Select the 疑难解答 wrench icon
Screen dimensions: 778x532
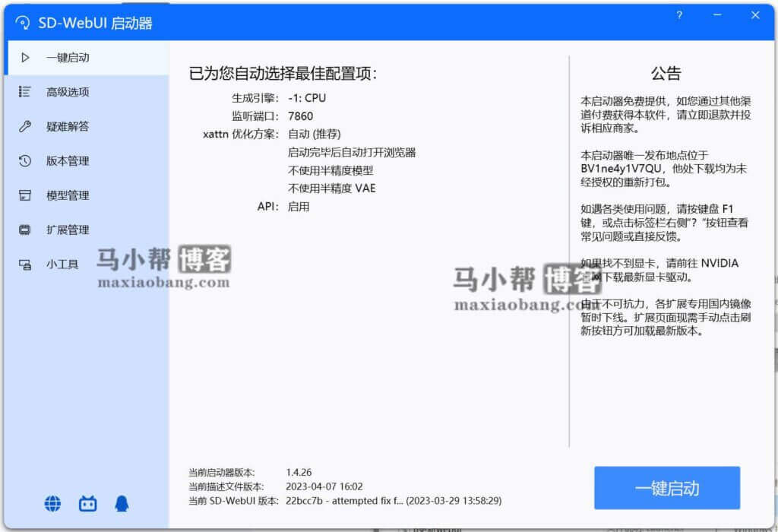pyautogui.click(x=25, y=126)
